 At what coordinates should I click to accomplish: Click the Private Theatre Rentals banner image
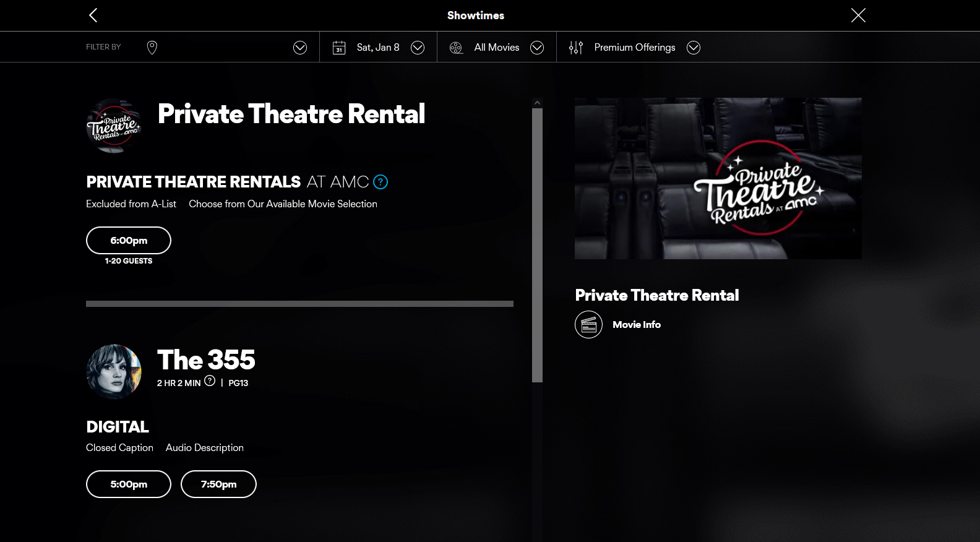[x=718, y=178]
